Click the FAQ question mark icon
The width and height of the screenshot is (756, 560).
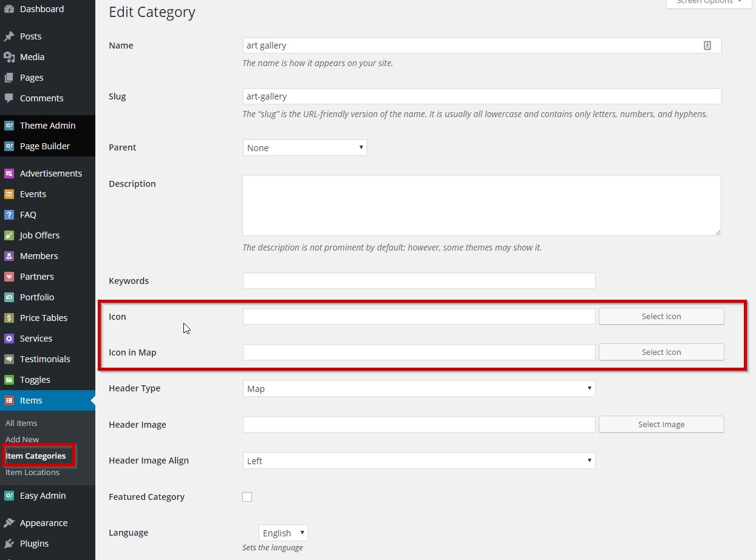point(9,215)
